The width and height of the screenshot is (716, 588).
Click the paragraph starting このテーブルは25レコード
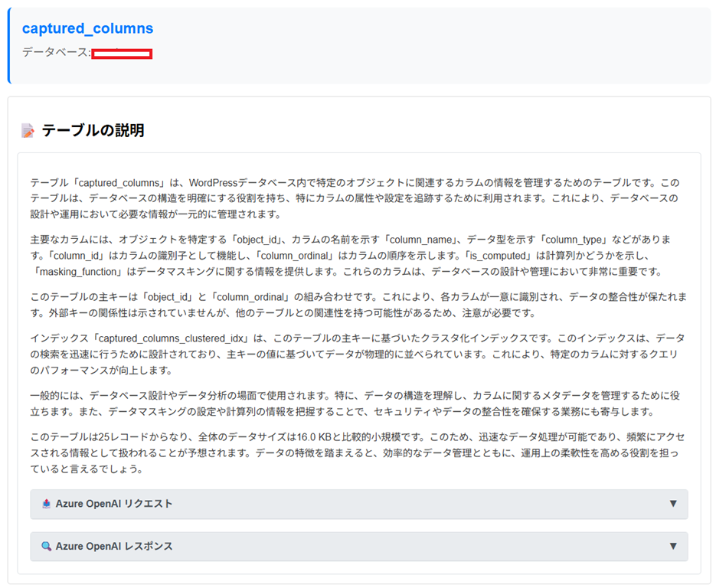click(358, 453)
